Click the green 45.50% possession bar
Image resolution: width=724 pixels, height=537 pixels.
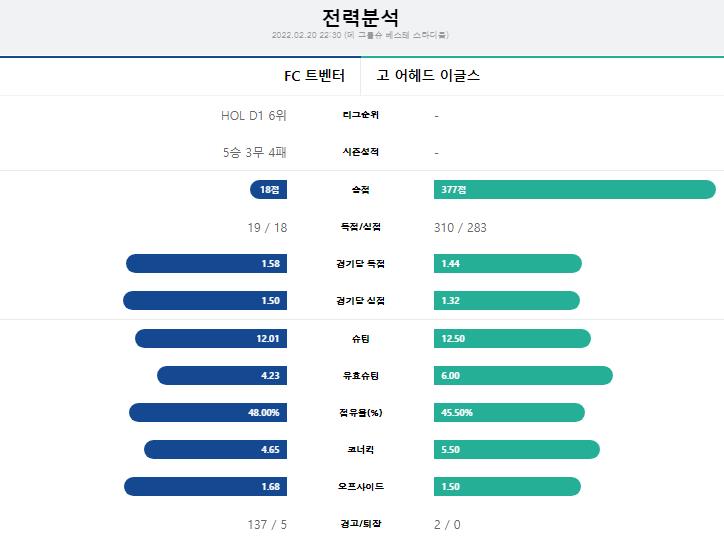point(509,412)
